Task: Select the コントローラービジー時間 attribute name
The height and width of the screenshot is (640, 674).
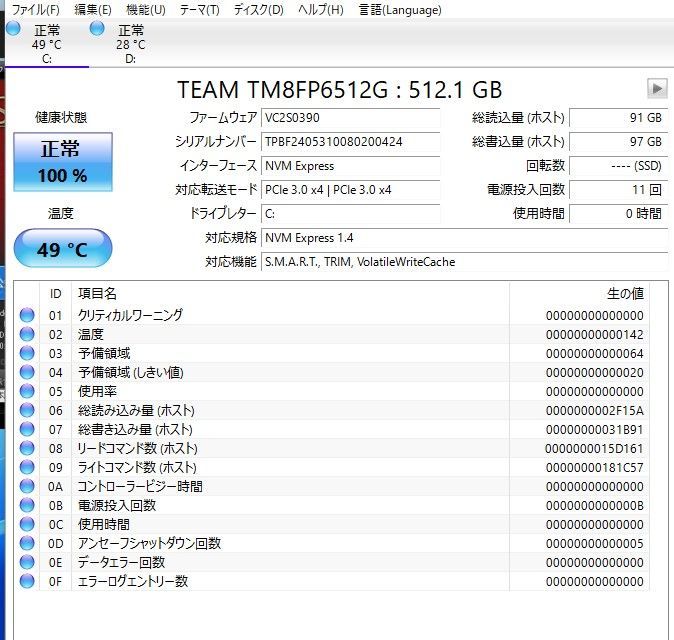Action: click(x=140, y=486)
